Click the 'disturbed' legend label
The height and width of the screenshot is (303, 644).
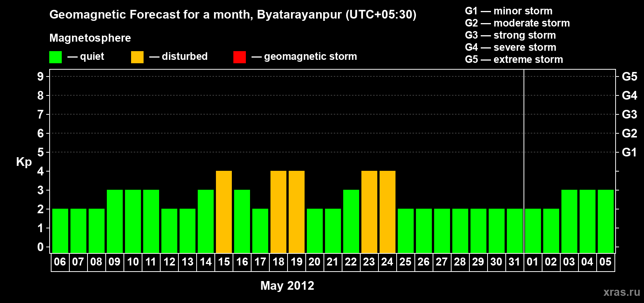(185, 56)
